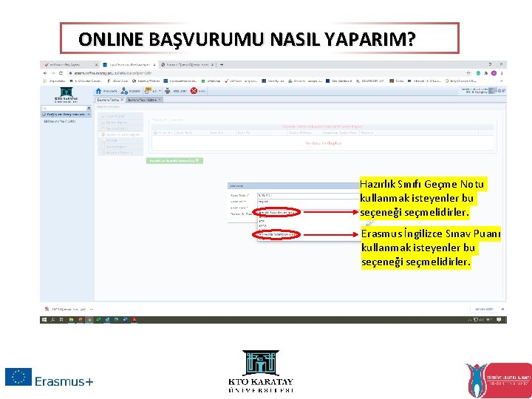Go back using the browser back arrow
Image resolution: width=532 pixels, height=399 pixels.
point(45,73)
